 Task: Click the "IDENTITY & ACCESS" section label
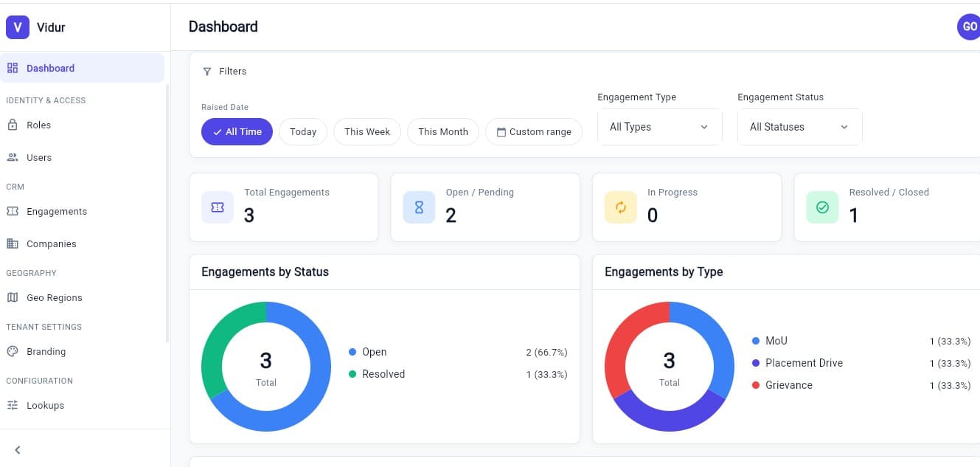46,100
